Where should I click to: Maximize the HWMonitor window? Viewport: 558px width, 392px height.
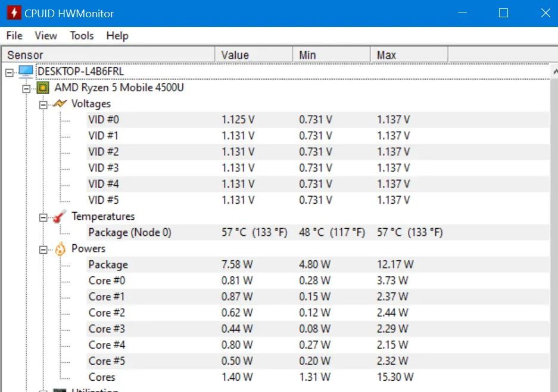pos(504,13)
